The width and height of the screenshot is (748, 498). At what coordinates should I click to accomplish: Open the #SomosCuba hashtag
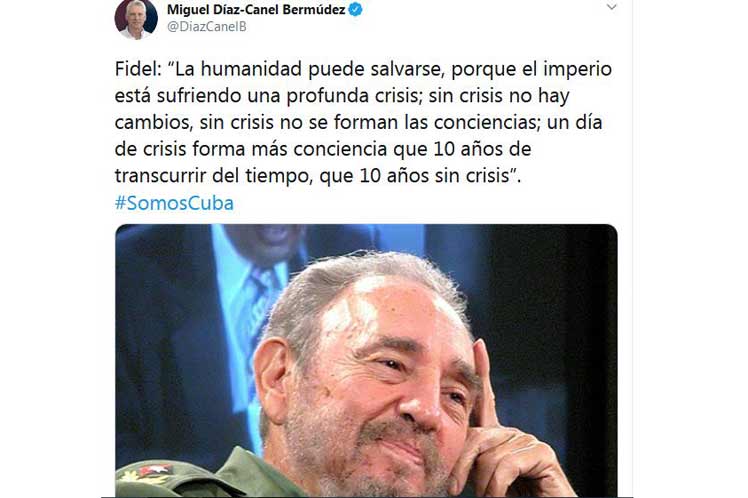[x=174, y=203]
